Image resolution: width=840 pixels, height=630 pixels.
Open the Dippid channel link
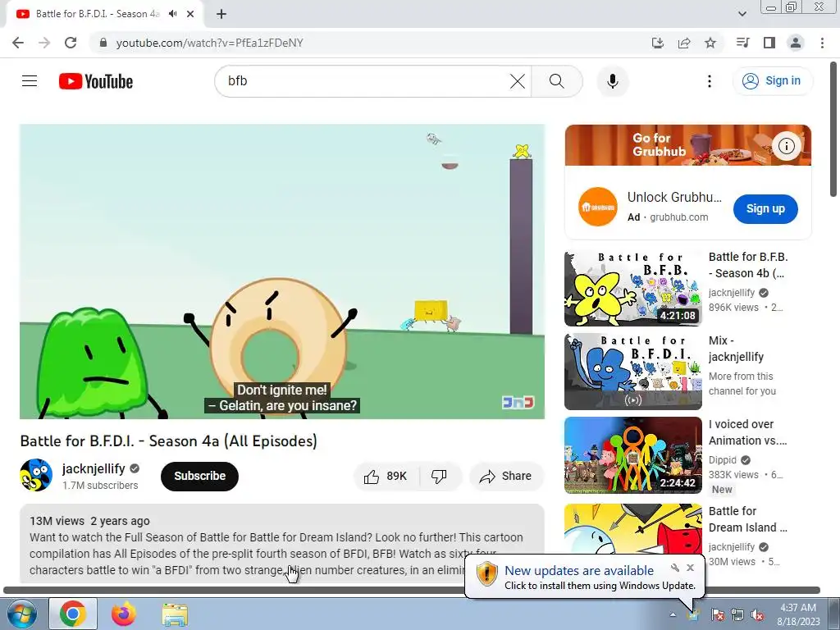tap(723, 460)
